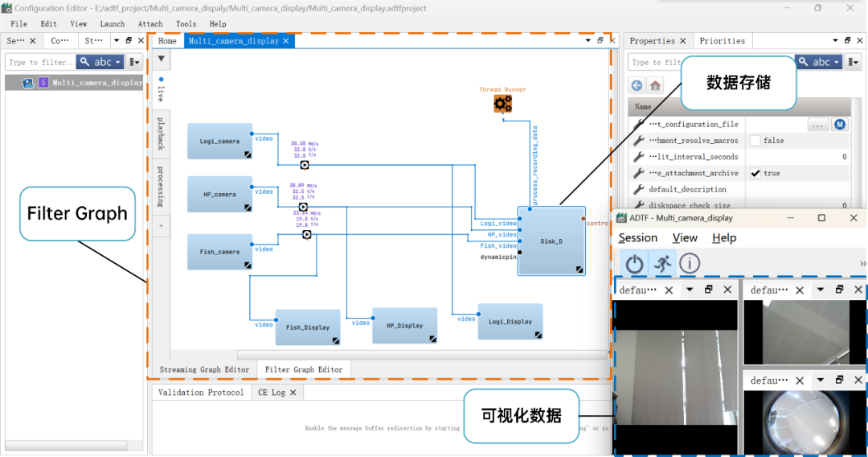Click the blue M macro icon

[840, 125]
